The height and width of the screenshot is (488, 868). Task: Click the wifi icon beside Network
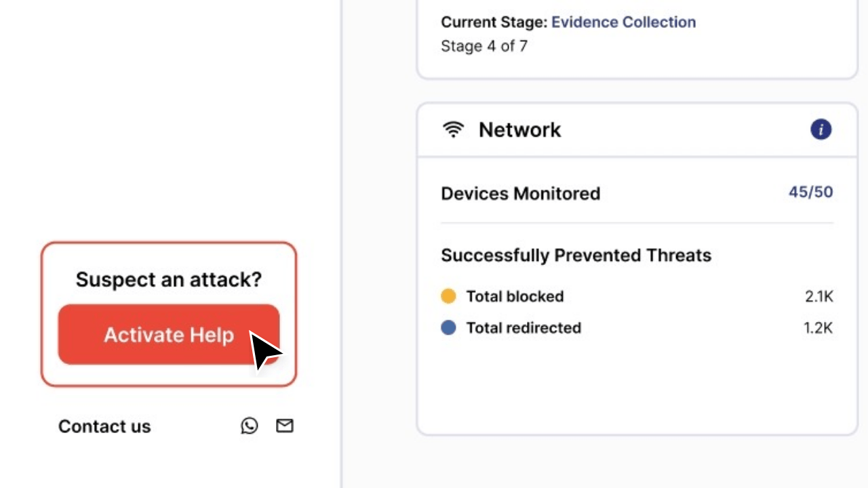453,129
